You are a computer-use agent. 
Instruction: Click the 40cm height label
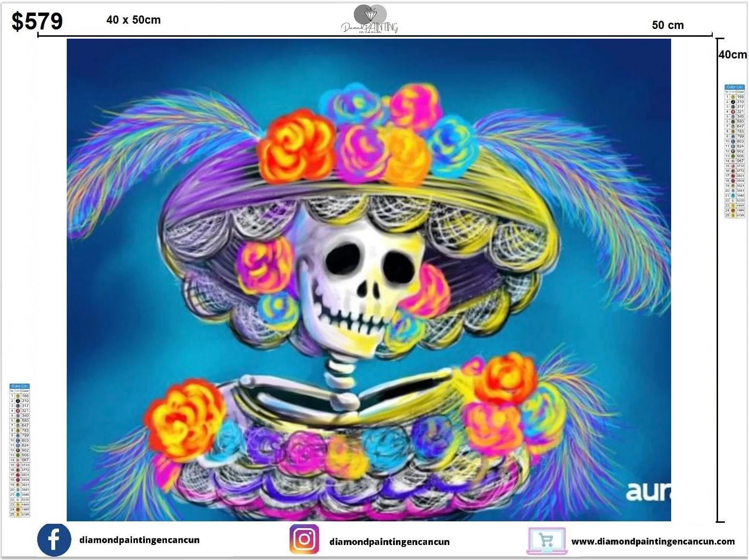coord(733,55)
